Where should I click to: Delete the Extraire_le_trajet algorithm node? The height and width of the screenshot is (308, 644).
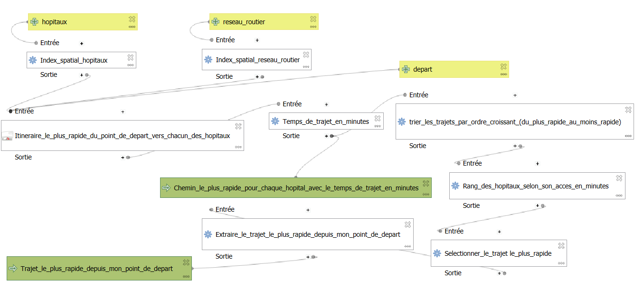point(408,224)
